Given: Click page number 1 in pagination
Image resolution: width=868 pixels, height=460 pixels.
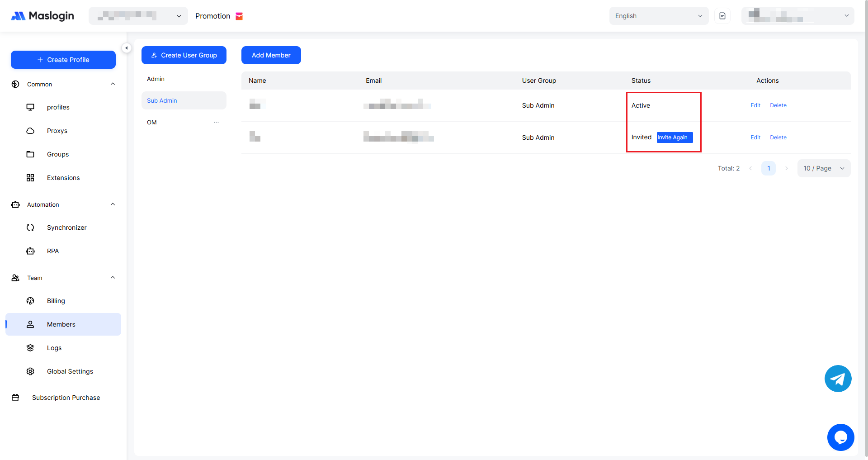Looking at the screenshot, I should (768, 168).
